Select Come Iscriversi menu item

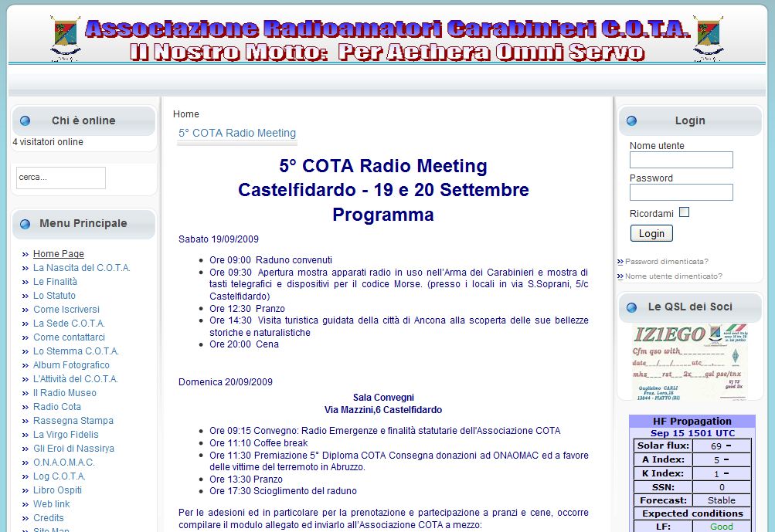pos(66,309)
